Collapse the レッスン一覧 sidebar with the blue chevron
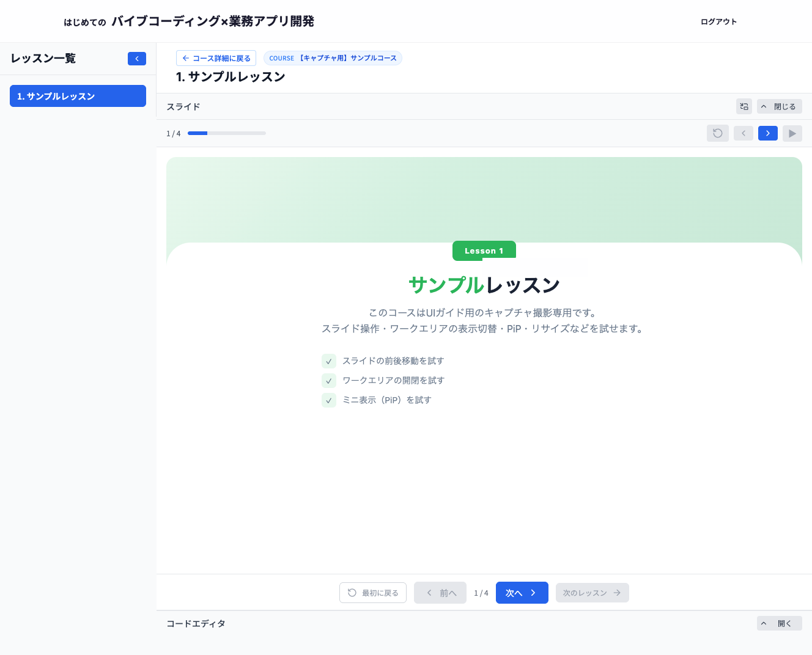This screenshot has height=655, width=812. (x=137, y=58)
